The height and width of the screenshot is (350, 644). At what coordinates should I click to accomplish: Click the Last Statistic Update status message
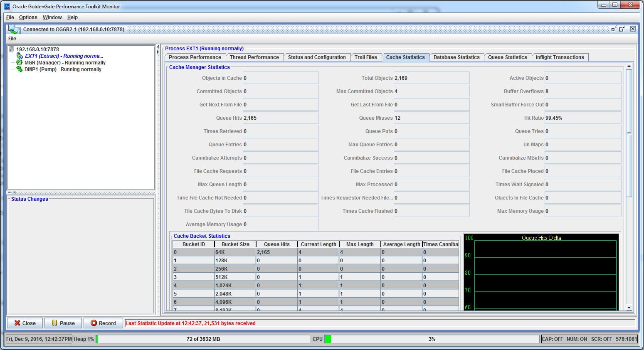[x=190, y=323]
